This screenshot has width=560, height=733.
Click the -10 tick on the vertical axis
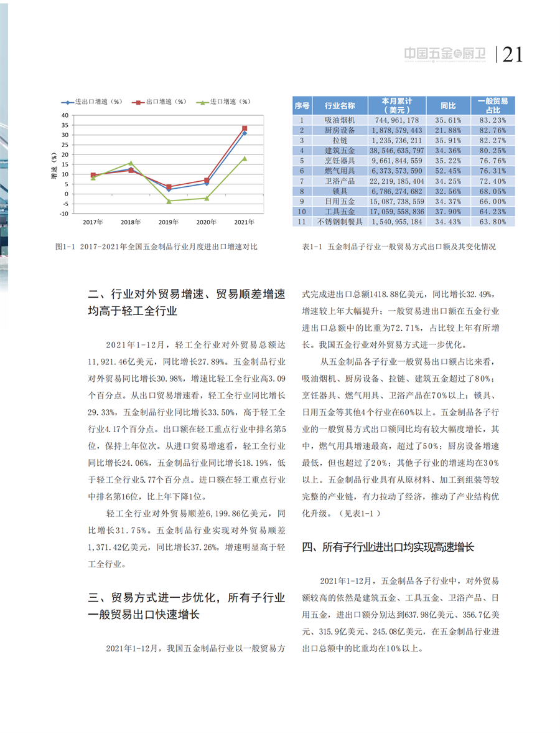click(64, 214)
